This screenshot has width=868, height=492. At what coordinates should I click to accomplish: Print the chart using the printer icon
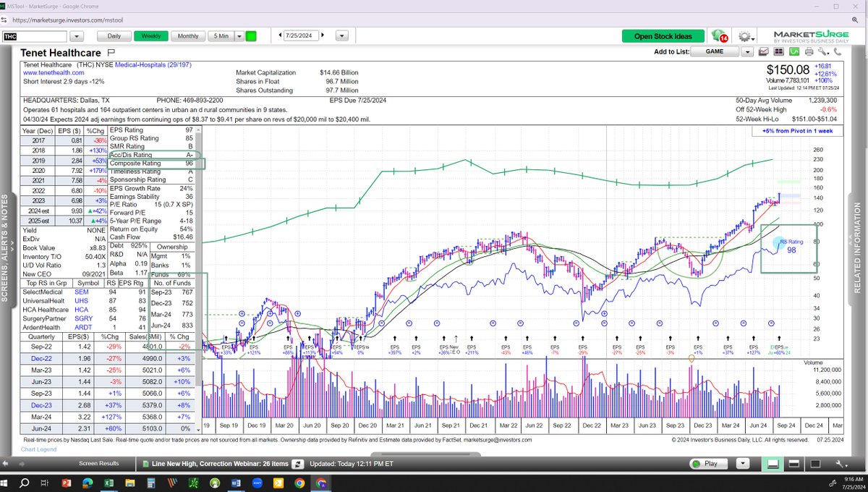[809, 51]
